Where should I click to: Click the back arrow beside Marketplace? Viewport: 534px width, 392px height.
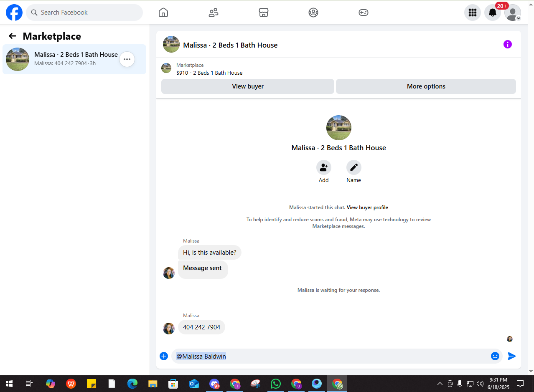tap(13, 36)
